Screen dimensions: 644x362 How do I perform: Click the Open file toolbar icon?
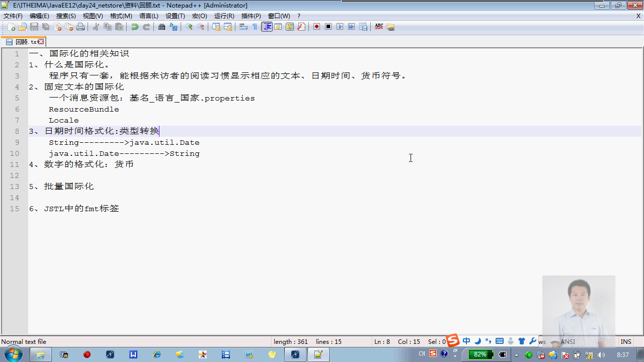(x=23, y=27)
